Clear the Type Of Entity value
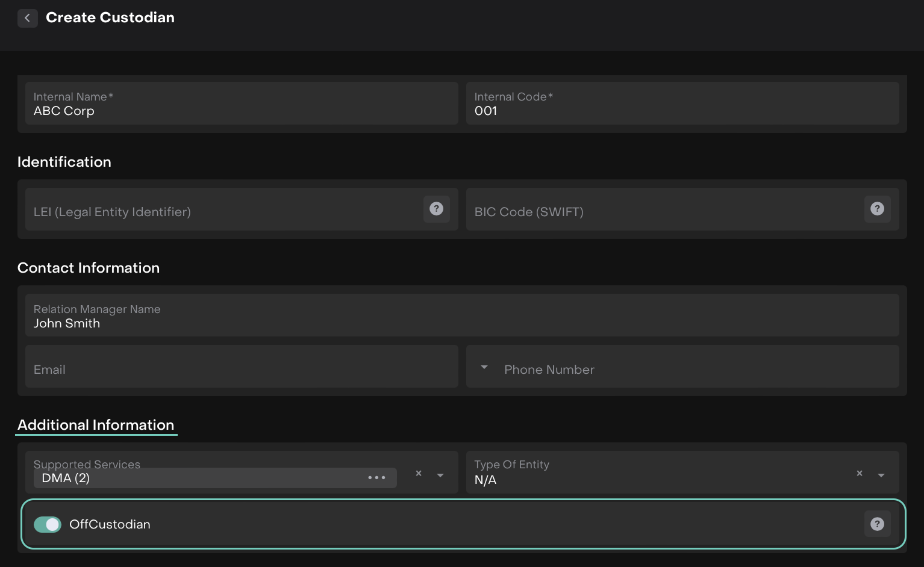This screenshot has width=924, height=567. tap(860, 474)
